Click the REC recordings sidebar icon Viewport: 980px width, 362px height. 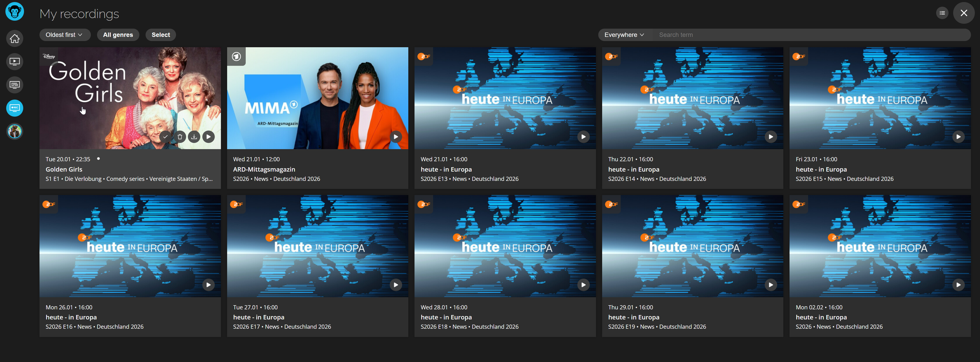pos(14,108)
